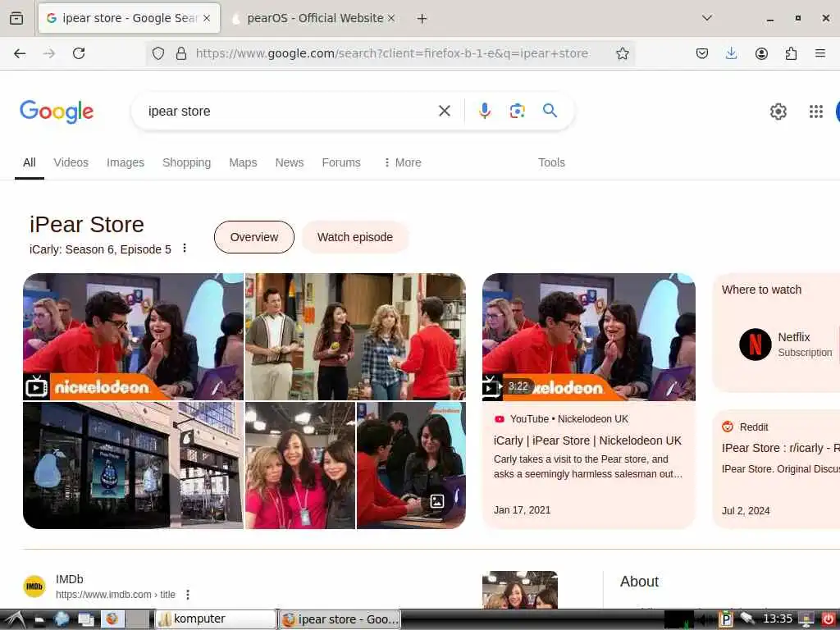Close the ipear store tab

point(207,18)
